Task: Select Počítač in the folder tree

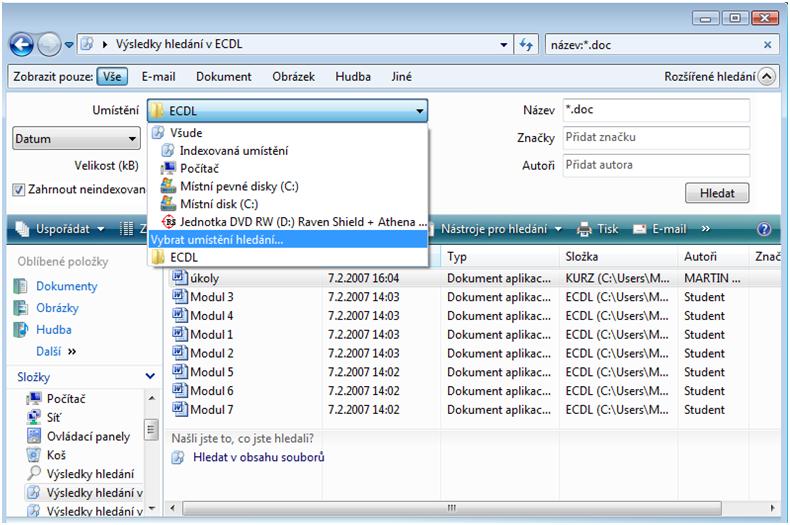Action: tap(66, 399)
